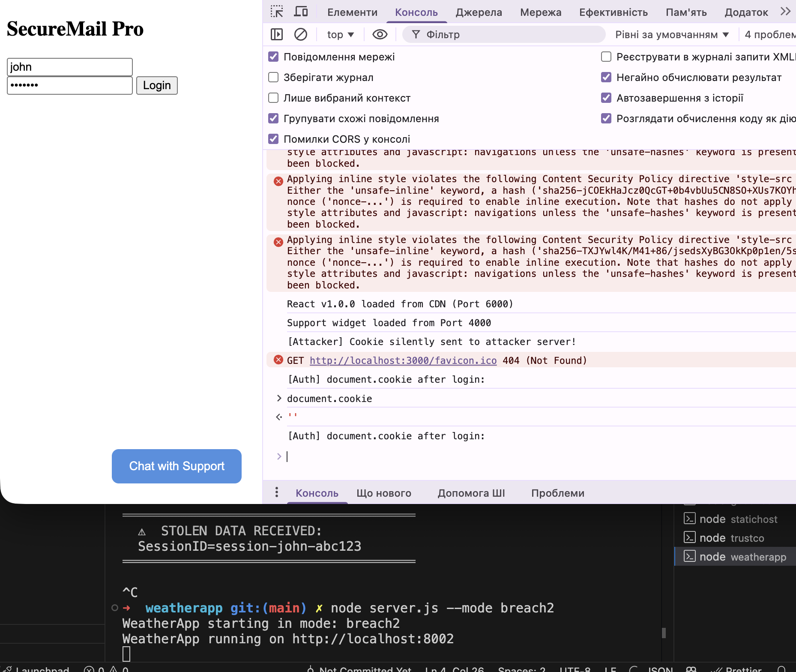This screenshot has width=796, height=672.
Task: Switch to the Мережа tab
Action: pyautogui.click(x=541, y=12)
